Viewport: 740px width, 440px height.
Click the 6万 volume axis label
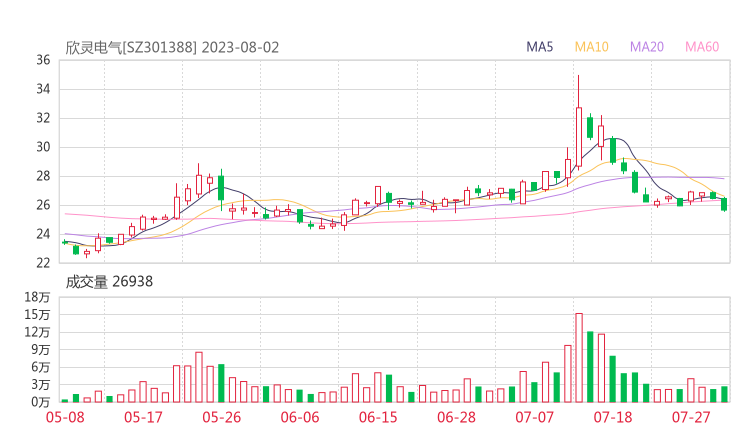tap(41, 367)
